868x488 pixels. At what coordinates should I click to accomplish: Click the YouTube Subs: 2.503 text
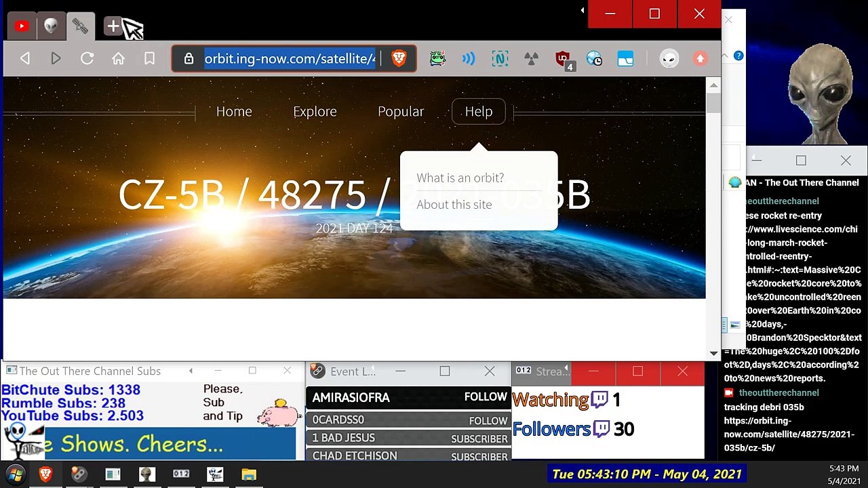pos(73,416)
